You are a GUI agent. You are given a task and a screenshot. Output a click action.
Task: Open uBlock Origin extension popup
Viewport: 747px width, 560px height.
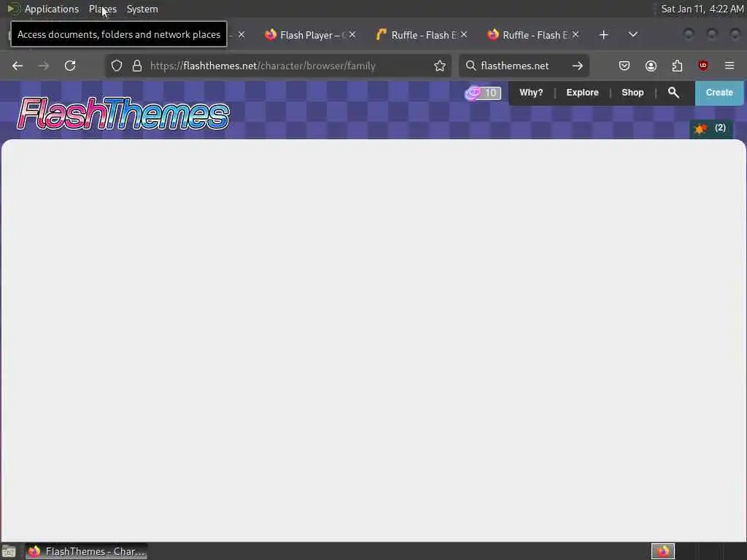click(703, 66)
